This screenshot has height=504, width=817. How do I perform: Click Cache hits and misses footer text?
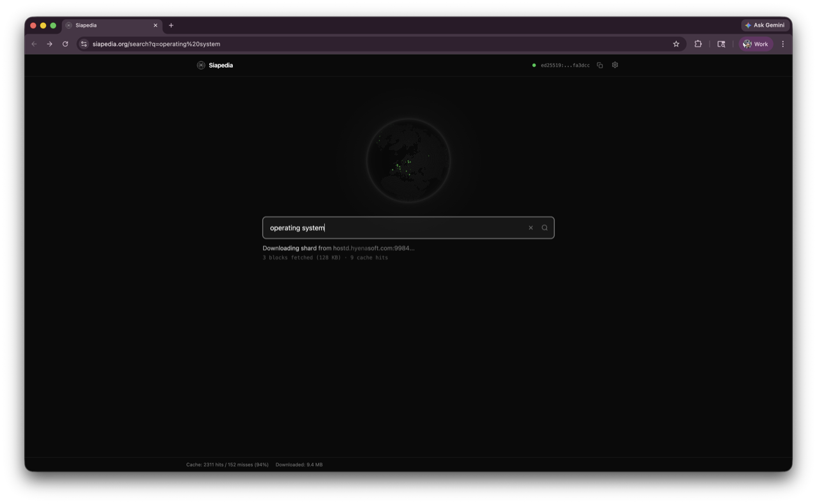tap(227, 464)
